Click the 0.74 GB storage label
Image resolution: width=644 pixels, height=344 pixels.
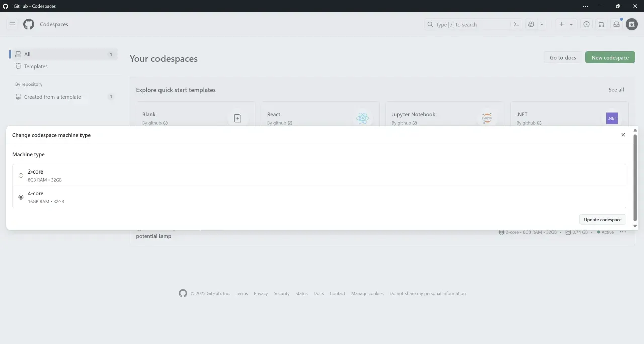pos(576,232)
